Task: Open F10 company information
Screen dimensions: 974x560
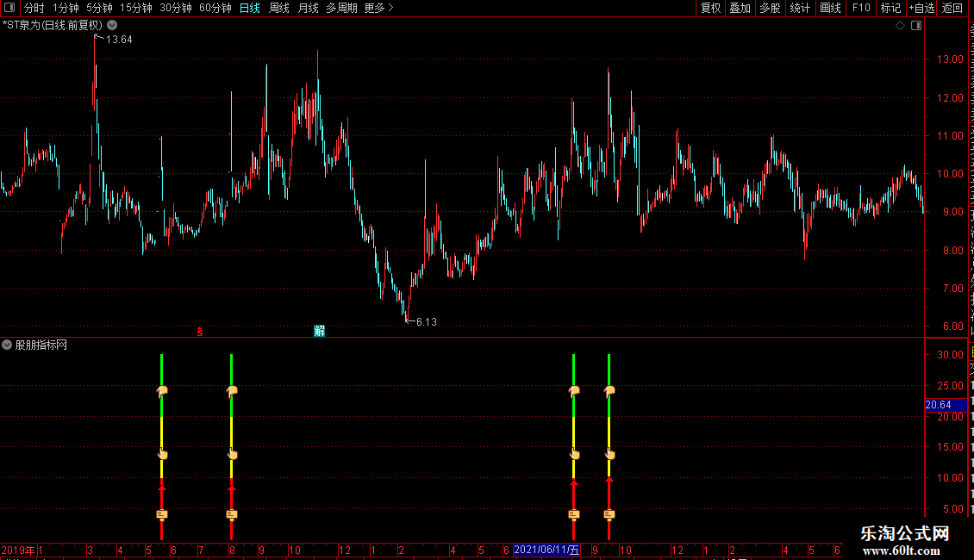Action: pos(861,8)
